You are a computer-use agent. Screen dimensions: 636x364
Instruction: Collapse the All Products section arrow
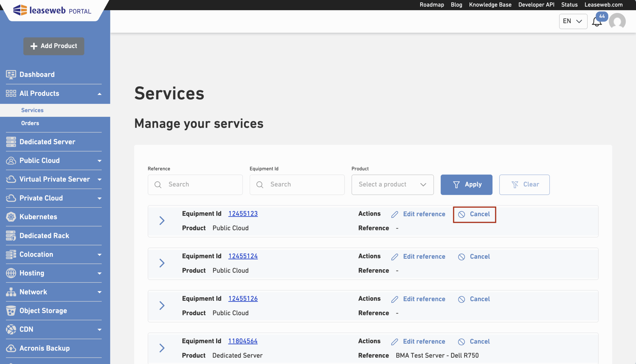99,94
